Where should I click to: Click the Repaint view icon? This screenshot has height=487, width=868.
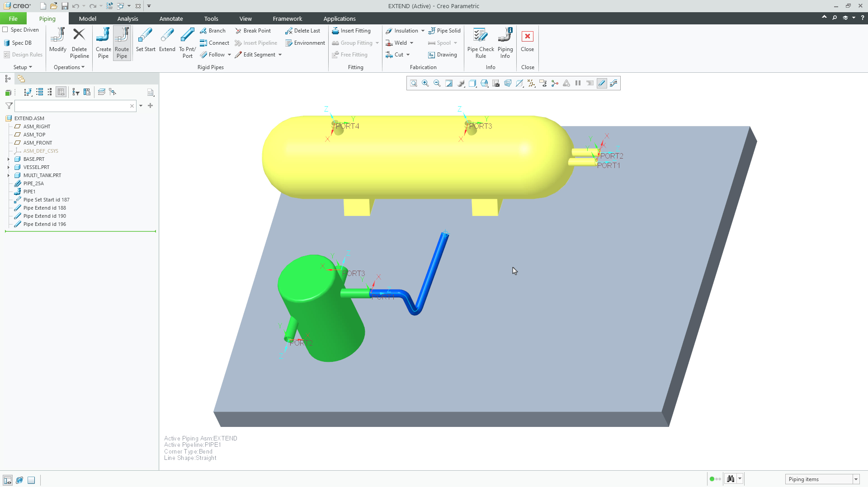(x=448, y=83)
